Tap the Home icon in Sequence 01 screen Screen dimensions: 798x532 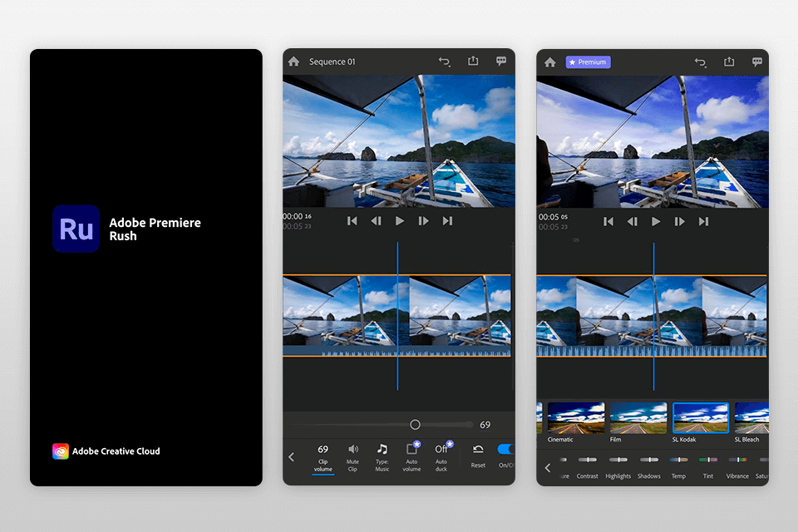pos(293,62)
